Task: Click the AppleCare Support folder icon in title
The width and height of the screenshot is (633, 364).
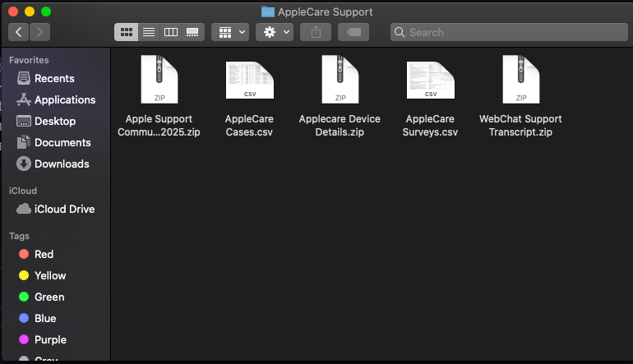Action: [x=268, y=12]
